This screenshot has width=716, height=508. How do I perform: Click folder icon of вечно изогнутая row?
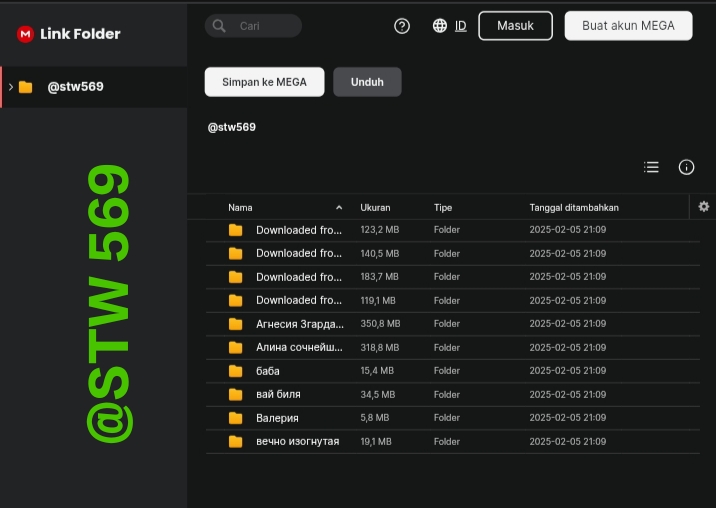pyautogui.click(x=235, y=441)
